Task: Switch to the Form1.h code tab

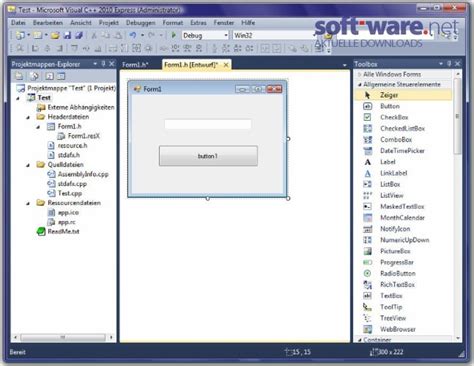Action: point(135,65)
